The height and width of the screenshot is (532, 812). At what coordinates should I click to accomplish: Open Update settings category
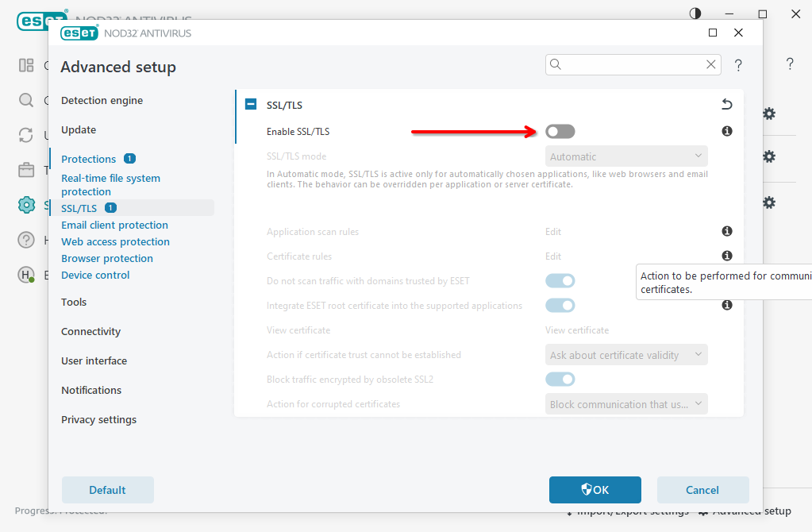click(x=79, y=129)
